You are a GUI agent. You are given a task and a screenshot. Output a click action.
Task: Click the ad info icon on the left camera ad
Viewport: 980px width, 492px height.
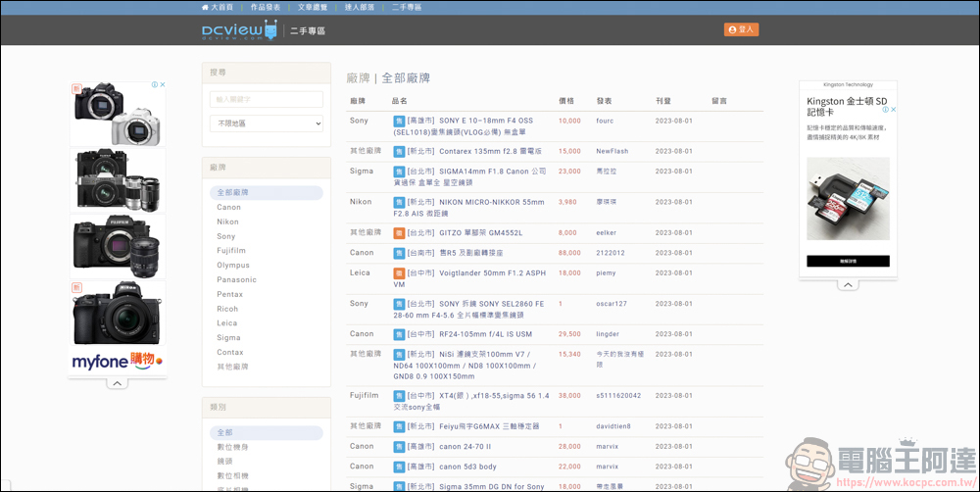[154, 85]
